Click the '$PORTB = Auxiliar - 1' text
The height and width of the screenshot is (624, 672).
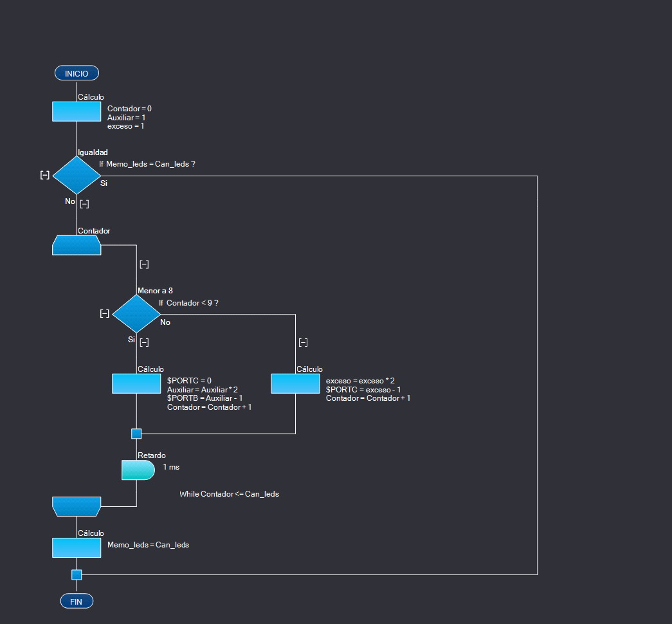[x=205, y=398]
